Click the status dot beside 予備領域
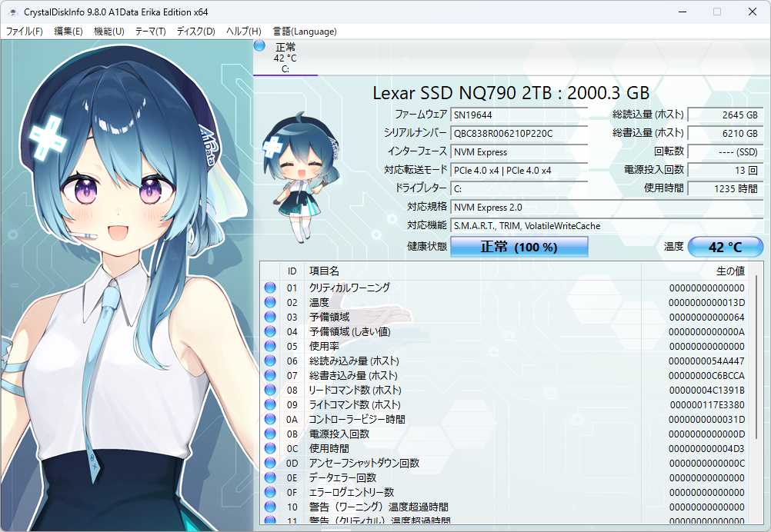 coord(270,317)
